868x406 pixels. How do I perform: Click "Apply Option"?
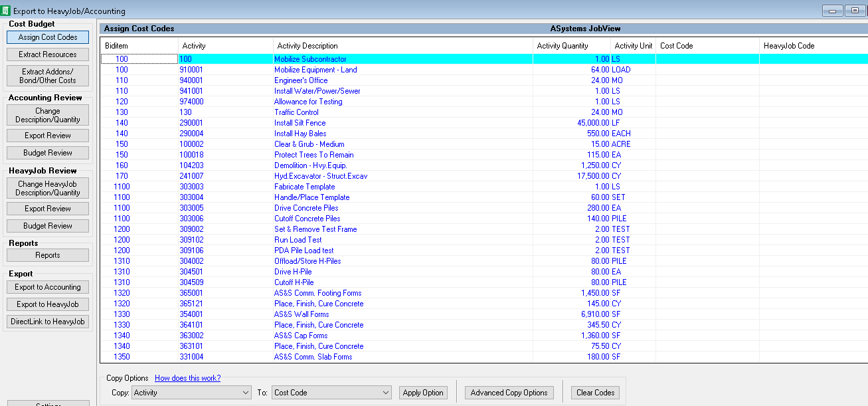pyautogui.click(x=423, y=392)
